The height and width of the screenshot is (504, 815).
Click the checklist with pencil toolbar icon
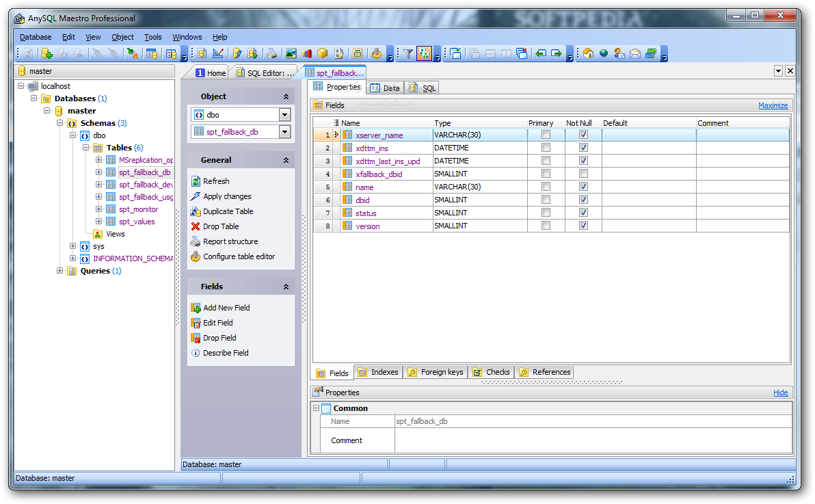339,53
